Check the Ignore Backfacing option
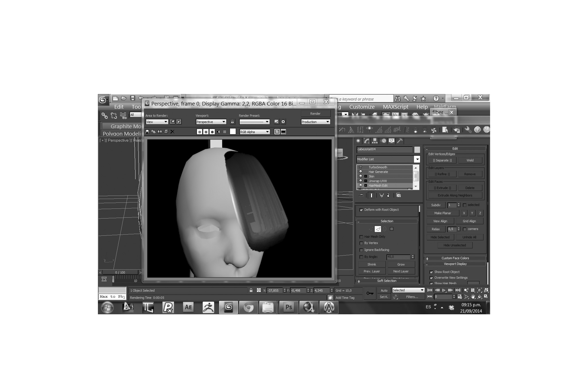588x390 pixels. [361, 250]
